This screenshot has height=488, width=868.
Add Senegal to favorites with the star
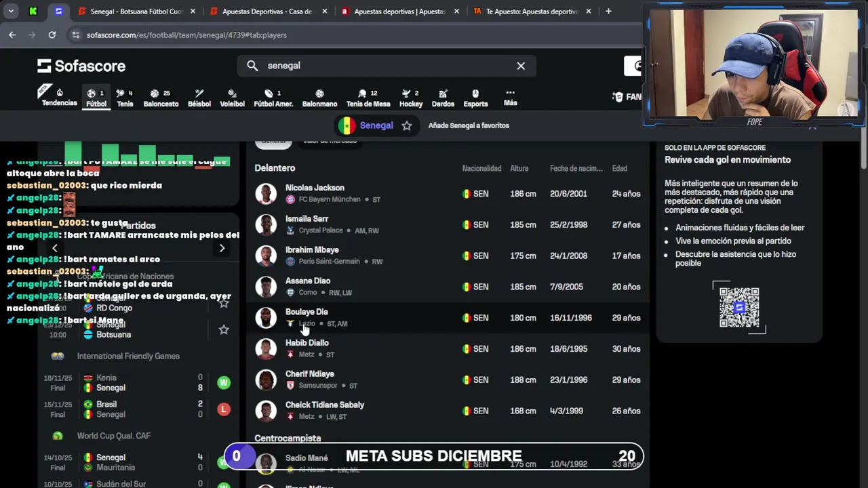(x=407, y=125)
